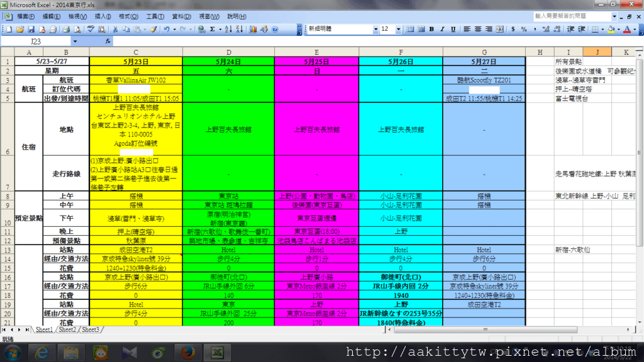Apply the yellow fill color

pos(611,29)
